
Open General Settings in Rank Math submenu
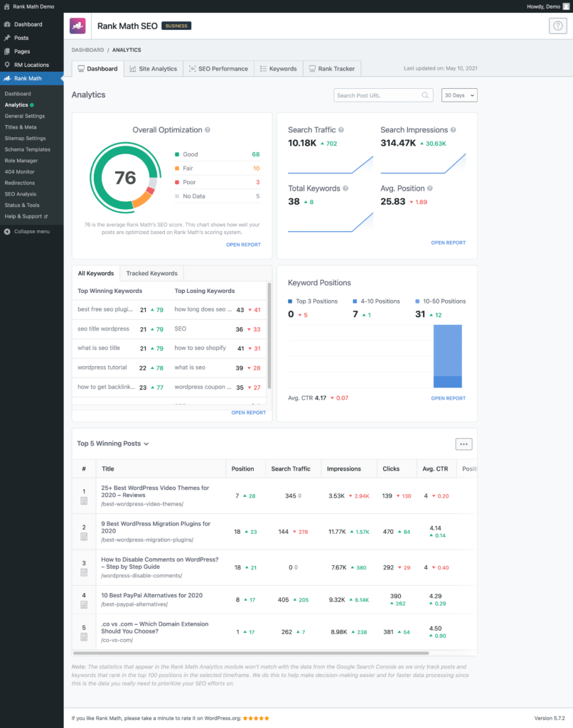point(25,116)
